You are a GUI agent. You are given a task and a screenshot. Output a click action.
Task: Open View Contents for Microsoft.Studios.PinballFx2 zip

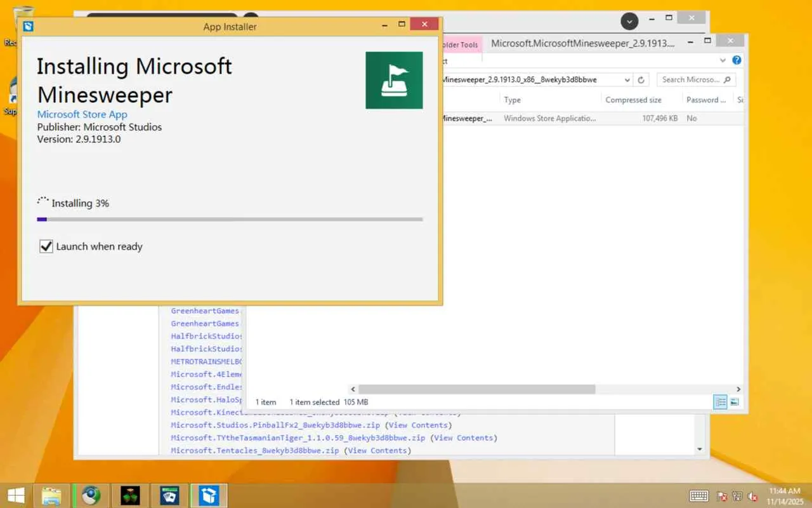point(419,425)
